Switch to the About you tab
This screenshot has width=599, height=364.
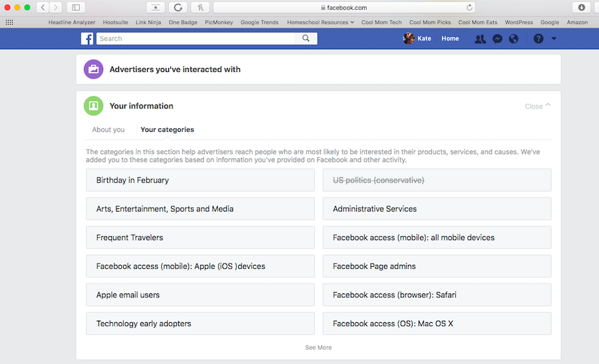pos(108,130)
